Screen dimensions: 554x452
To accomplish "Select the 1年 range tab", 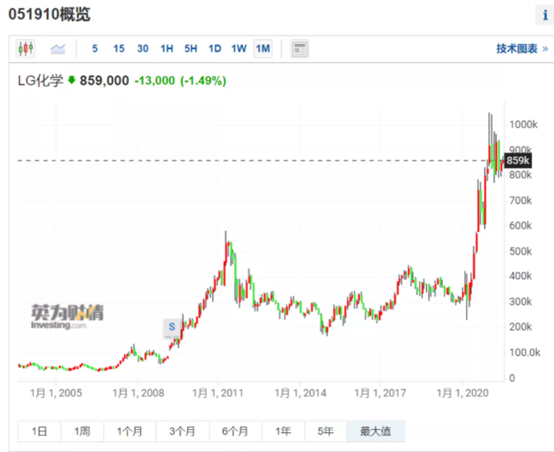I will [x=283, y=431].
